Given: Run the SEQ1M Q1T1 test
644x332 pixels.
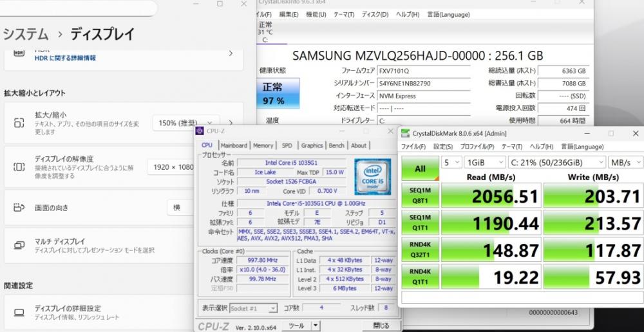Looking at the screenshot, I should pyautogui.click(x=420, y=223).
